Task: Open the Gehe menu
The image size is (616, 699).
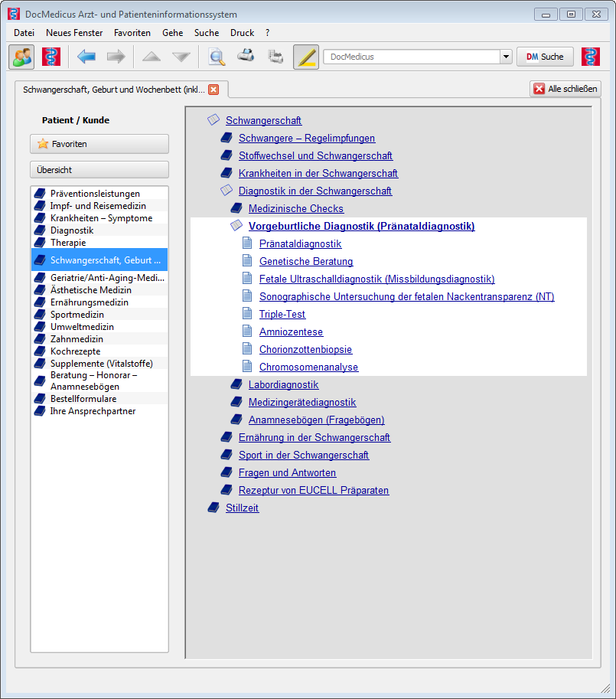Action: (x=173, y=33)
